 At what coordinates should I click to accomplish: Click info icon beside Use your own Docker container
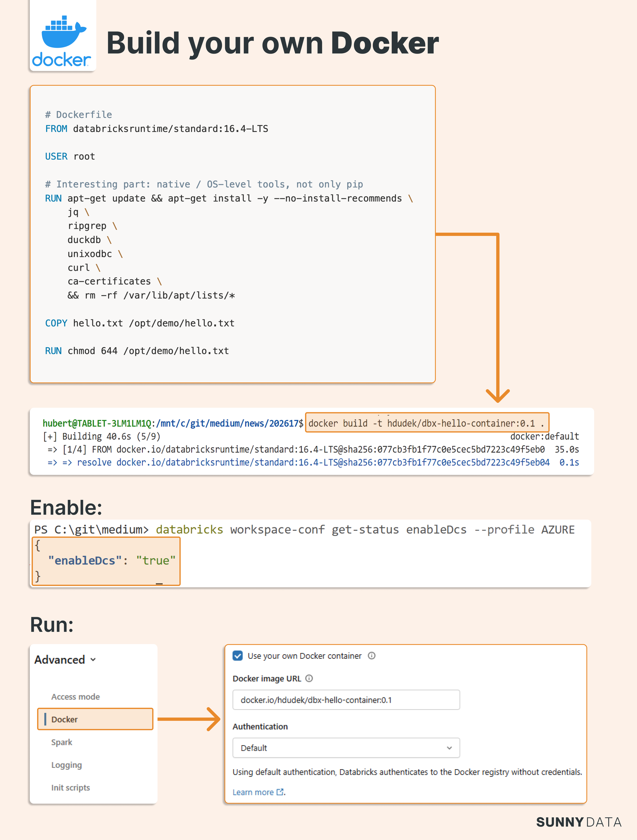coord(372,655)
